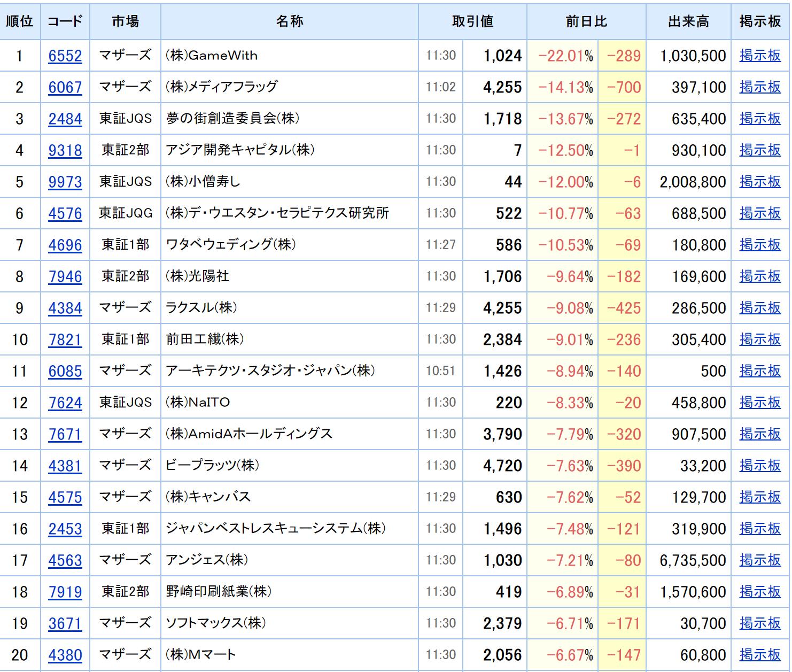Click the 取引値 column header
The width and height of the screenshot is (792, 672).
tap(473, 21)
